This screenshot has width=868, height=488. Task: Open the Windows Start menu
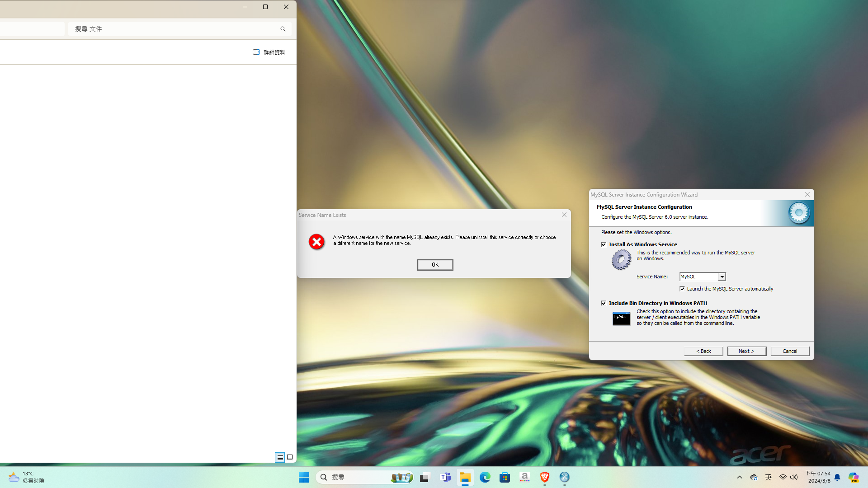pyautogui.click(x=304, y=477)
